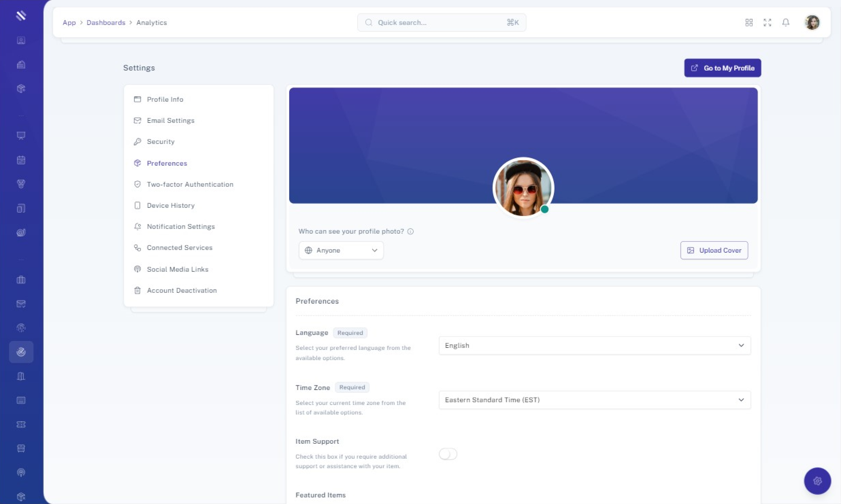Screen dimensions: 841x504
Task: Open the Eastern Standard Time dropdown
Action: click(x=595, y=400)
